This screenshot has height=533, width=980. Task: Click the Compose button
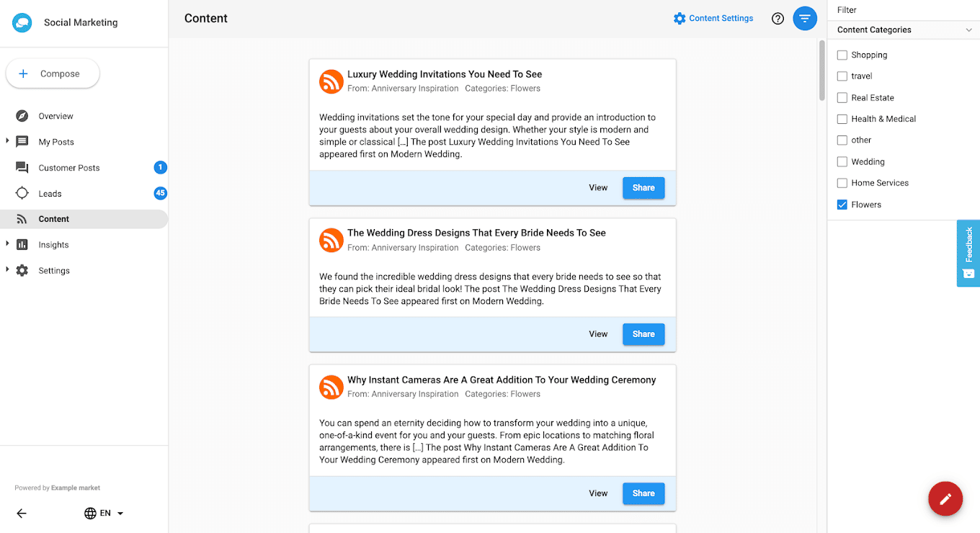click(53, 73)
